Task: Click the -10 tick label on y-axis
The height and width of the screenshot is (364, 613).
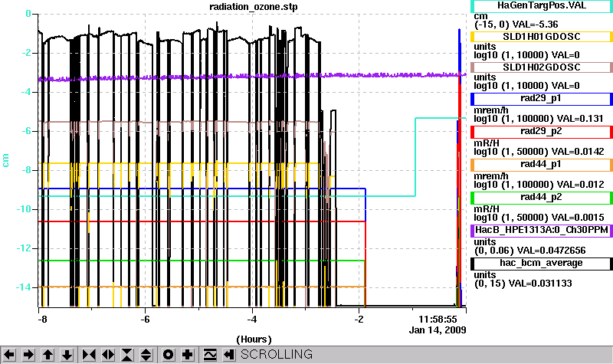Action: tap(24, 208)
